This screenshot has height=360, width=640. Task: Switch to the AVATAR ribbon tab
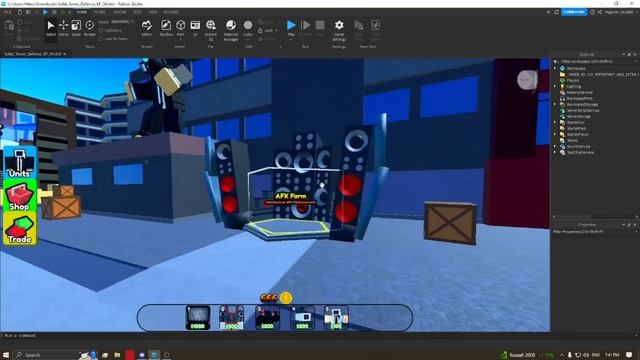(x=120, y=12)
